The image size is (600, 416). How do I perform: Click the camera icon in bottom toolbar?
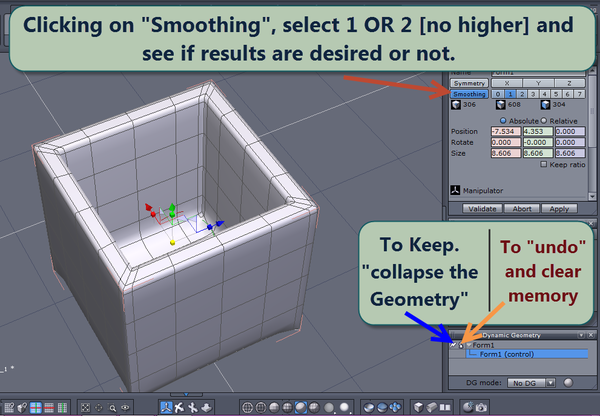(481, 408)
